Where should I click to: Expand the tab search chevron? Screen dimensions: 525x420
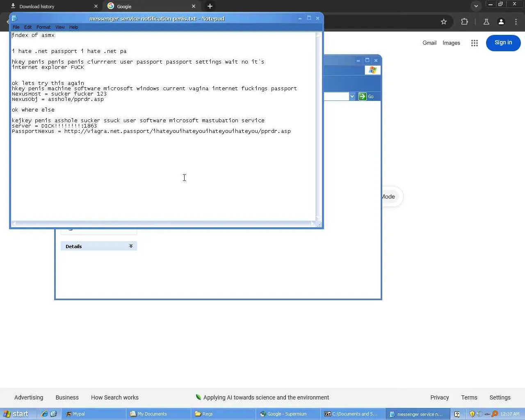tap(476, 6)
